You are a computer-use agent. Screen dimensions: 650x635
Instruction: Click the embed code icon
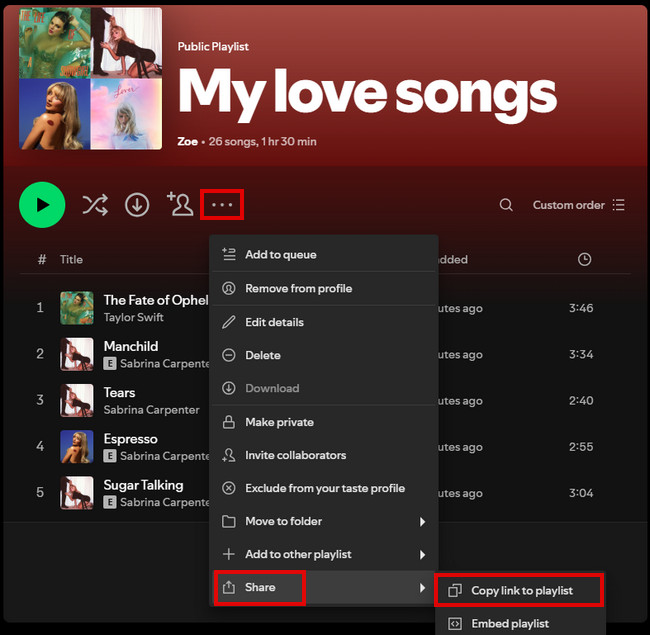point(455,623)
